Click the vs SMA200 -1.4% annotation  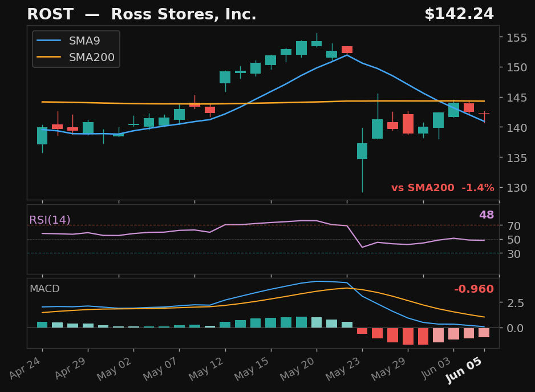coord(443,188)
